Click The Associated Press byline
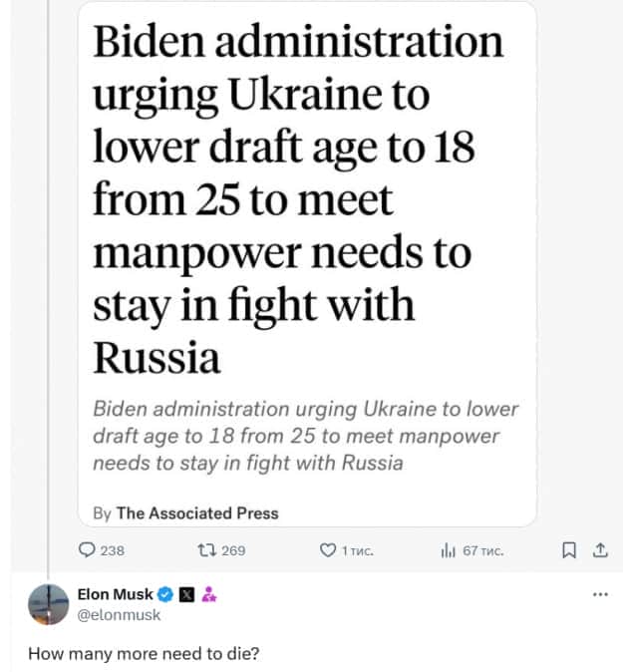The height and width of the screenshot is (672, 623). [x=196, y=513]
